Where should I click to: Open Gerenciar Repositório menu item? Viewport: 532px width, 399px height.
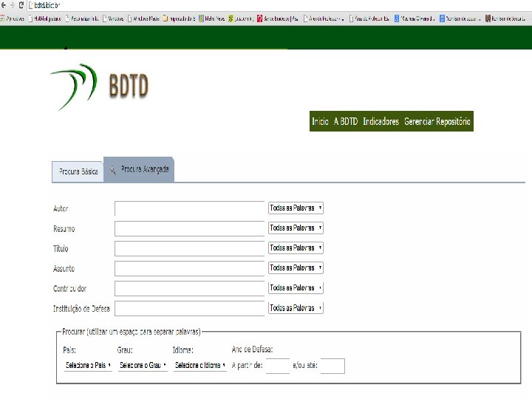point(437,121)
